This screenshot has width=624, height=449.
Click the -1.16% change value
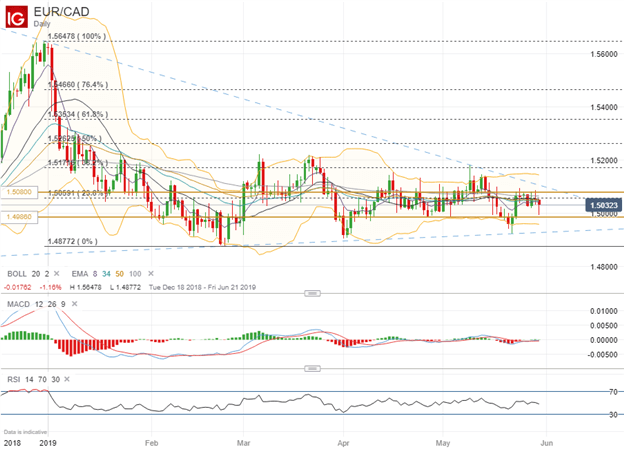[51, 287]
